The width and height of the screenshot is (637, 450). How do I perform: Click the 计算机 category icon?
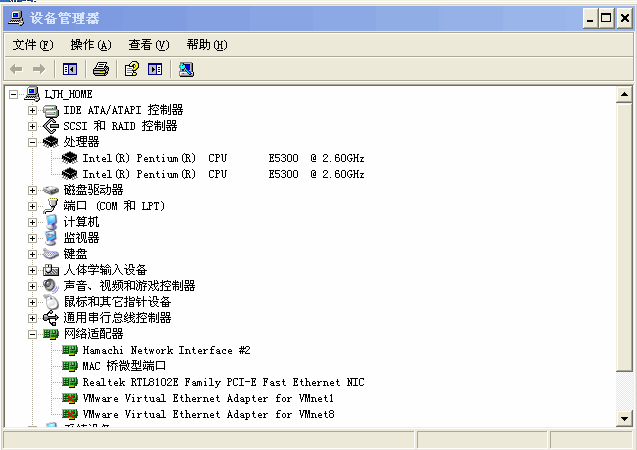(51, 222)
